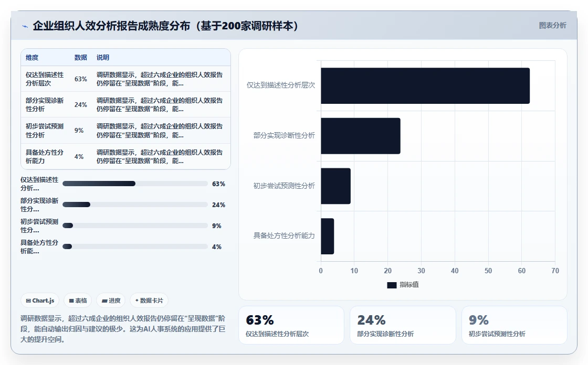Click the 维度 column header
Image resolution: width=588 pixels, height=365 pixels.
pos(32,58)
